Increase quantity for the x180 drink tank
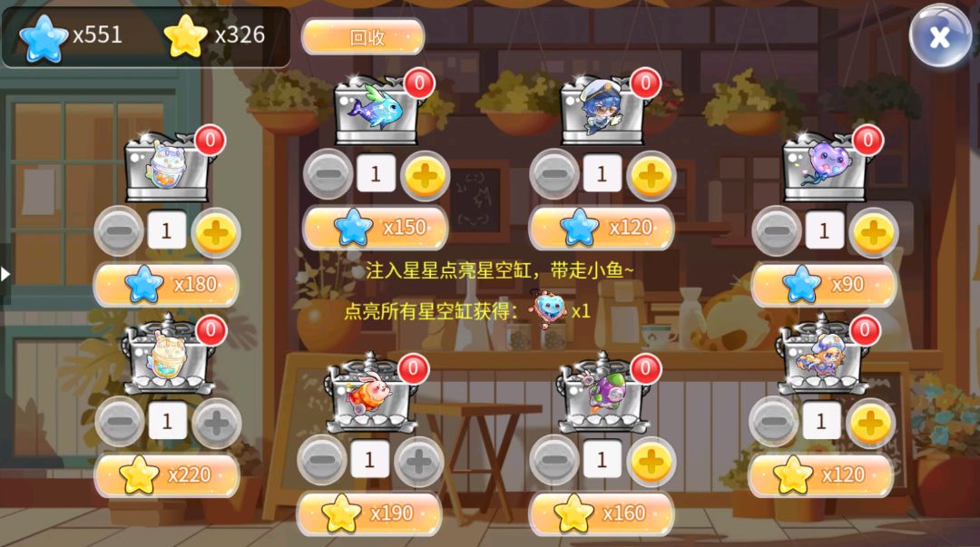Viewport: 980px width, 547px height. click(x=216, y=232)
